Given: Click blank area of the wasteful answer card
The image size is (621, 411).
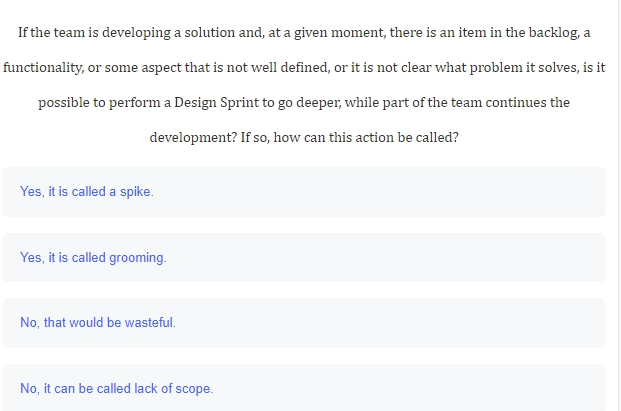Looking at the screenshot, I should click(x=436, y=323).
